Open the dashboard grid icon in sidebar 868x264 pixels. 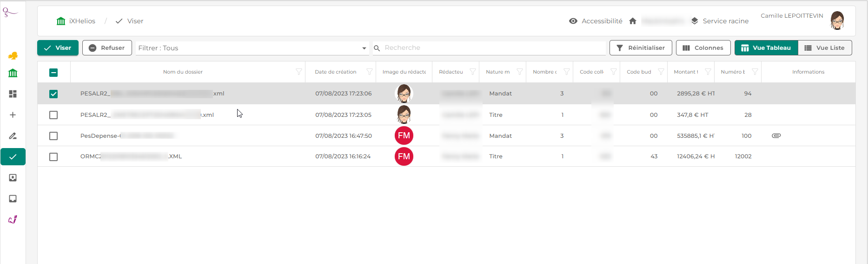tap(13, 94)
